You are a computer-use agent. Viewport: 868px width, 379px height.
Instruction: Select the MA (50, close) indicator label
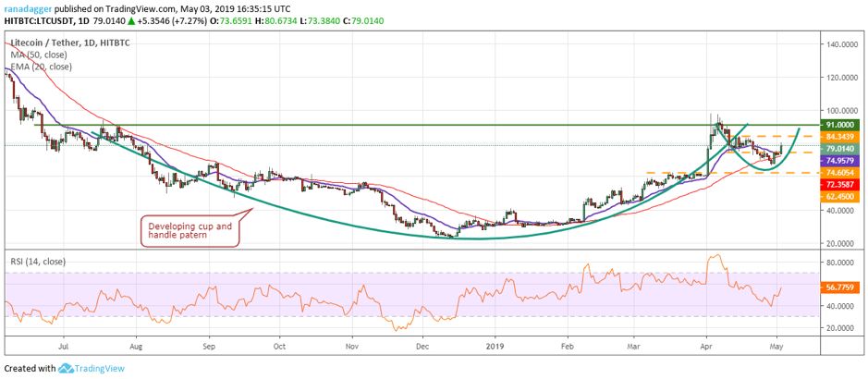coord(35,53)
